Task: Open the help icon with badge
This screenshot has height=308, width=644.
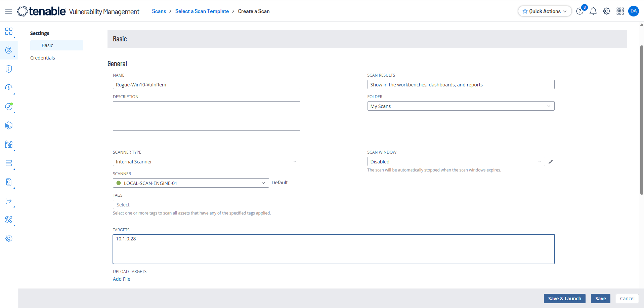Action: point(580,11)
